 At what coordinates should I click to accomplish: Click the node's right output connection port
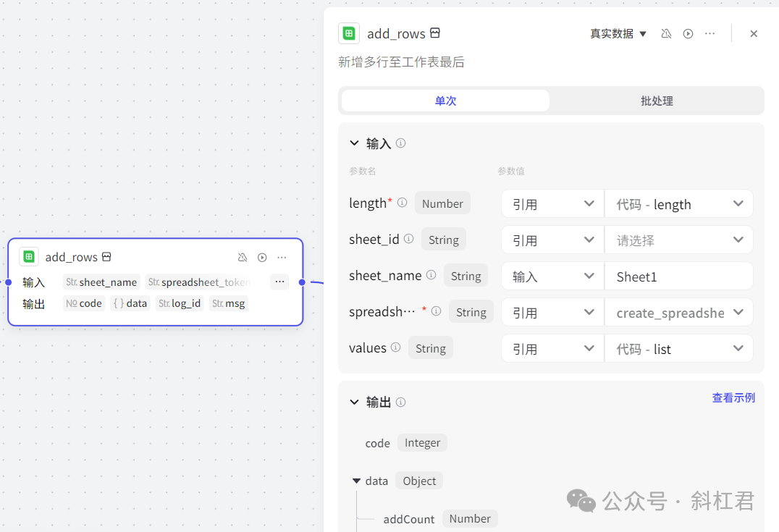point(302,282)
